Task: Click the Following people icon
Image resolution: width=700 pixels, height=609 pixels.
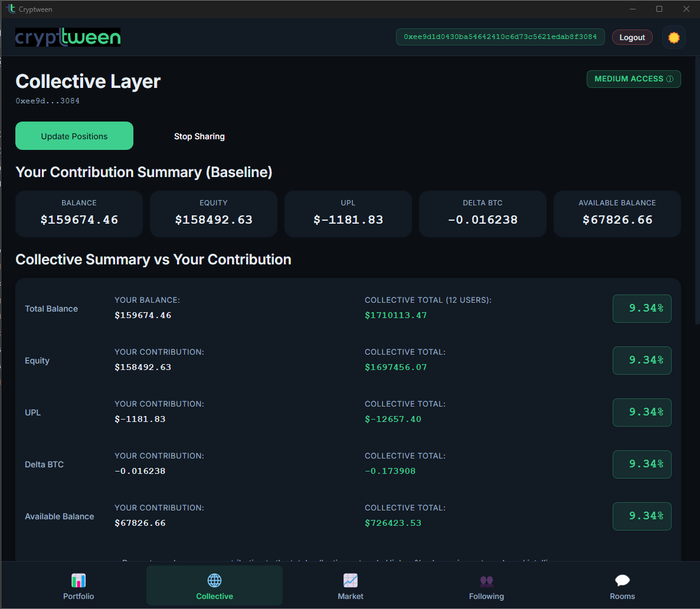Action: click(486, 581)
